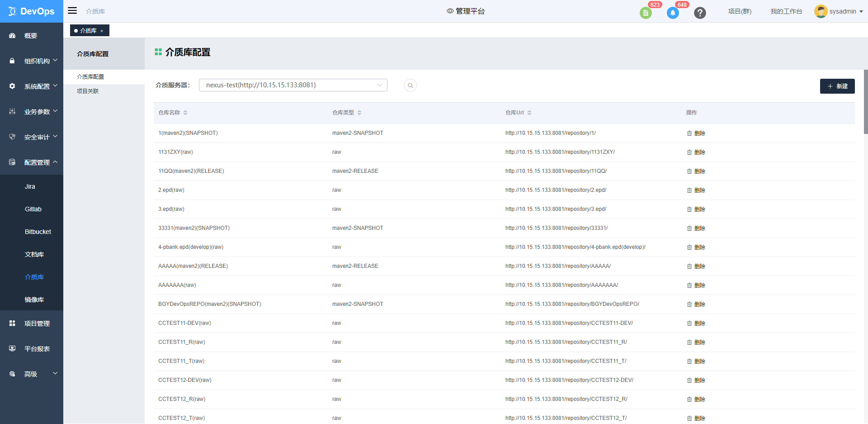868x424 pixels.
Task: Click 删除 in CCTEST12-DEV(raw) row
Action: click(x=700, y=381)
